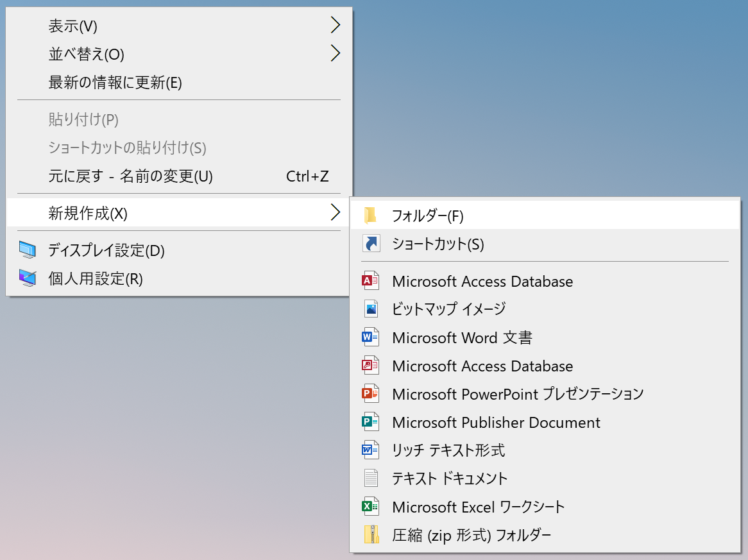Click the personalization icon beside 個人用設定(R)

27,278
